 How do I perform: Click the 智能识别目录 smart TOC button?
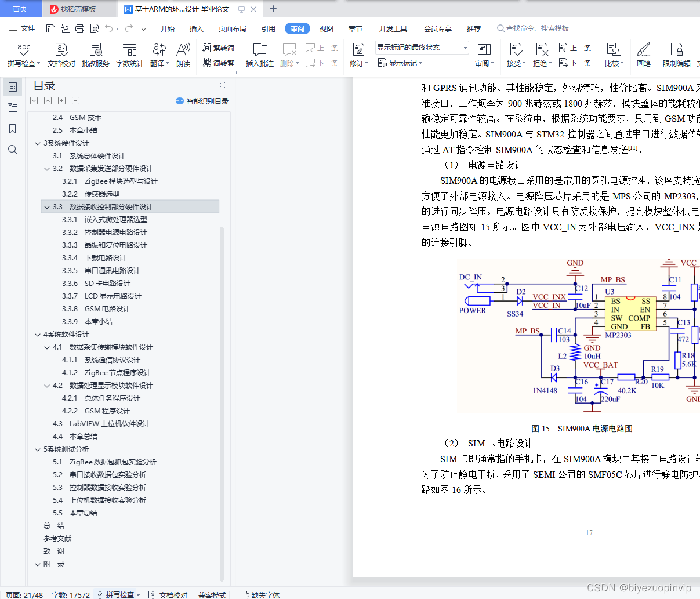tap(202, 101)
